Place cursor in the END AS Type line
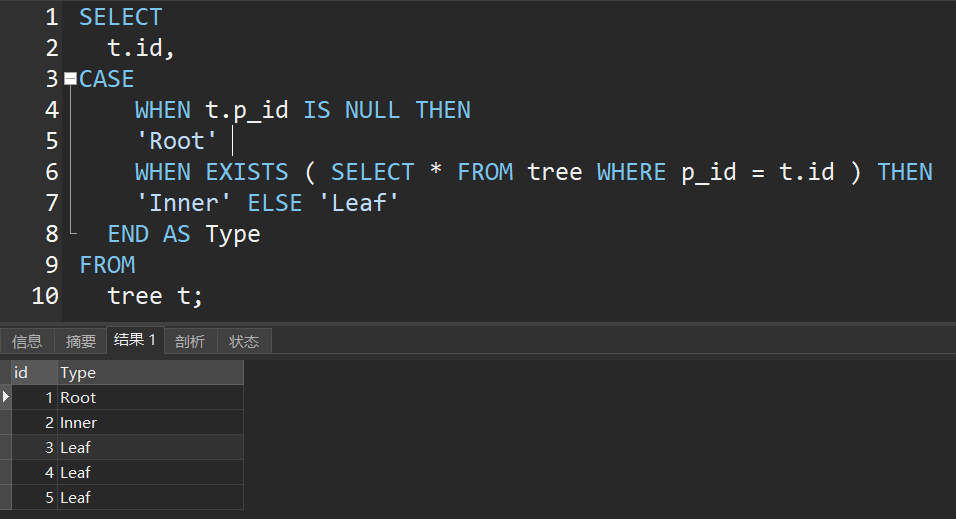 pyautogui.click(x=184, y=234)
